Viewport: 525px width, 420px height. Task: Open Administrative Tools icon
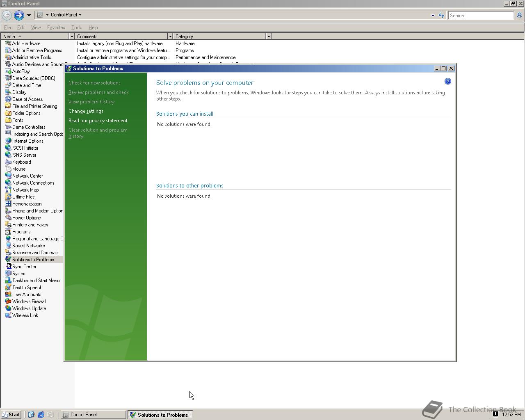coord(8,57)
